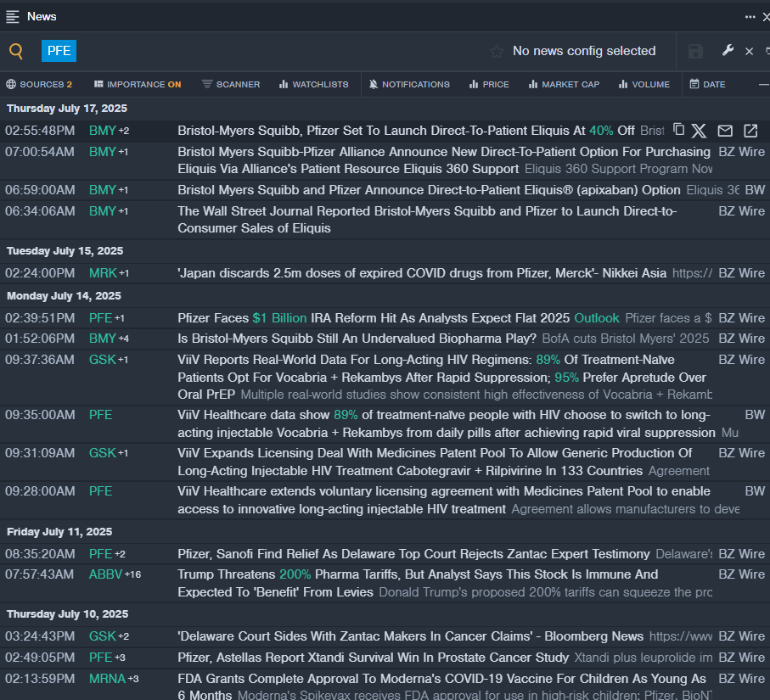Viewport: 770px width, 700px height.
Task: Click the 'Monday July 14, 2025' date header
Action: (64, 296)
